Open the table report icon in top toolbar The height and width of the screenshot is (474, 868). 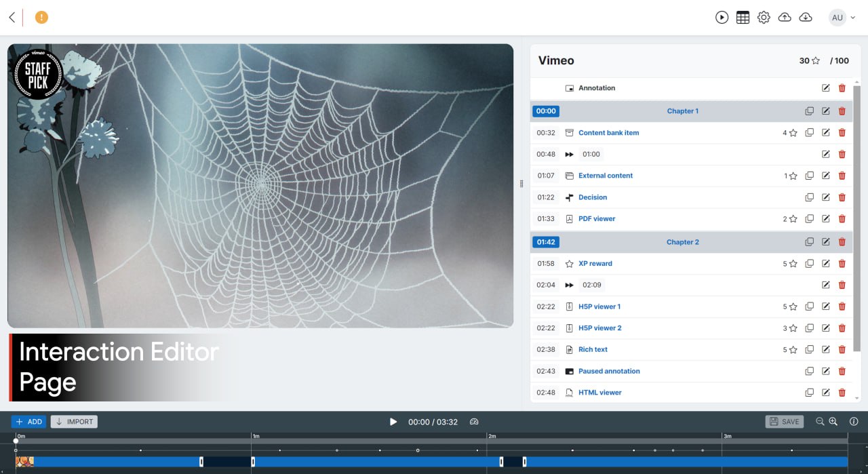743,18
